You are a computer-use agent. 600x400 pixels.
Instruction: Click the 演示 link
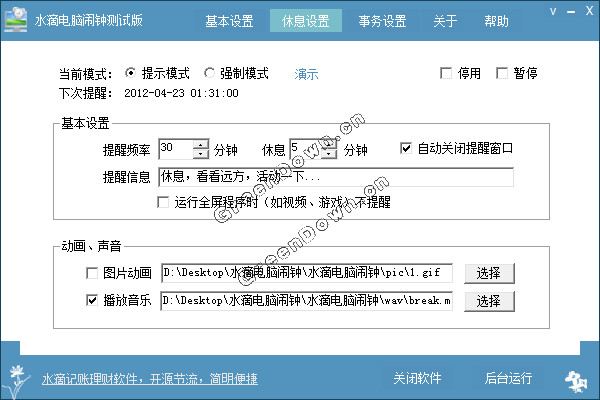307,74
